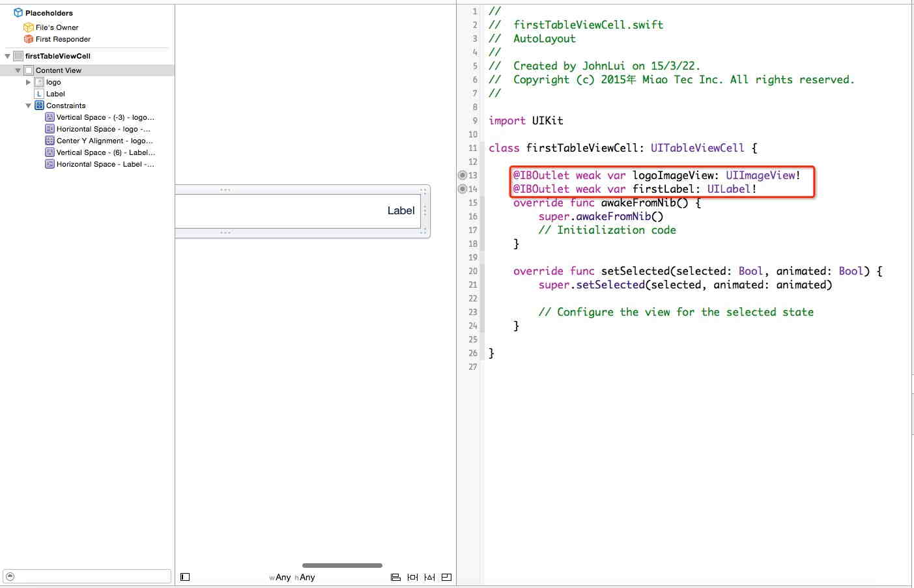Select the Content View row
Viewport: 914px width, 588px height.
tap(87, 70)
